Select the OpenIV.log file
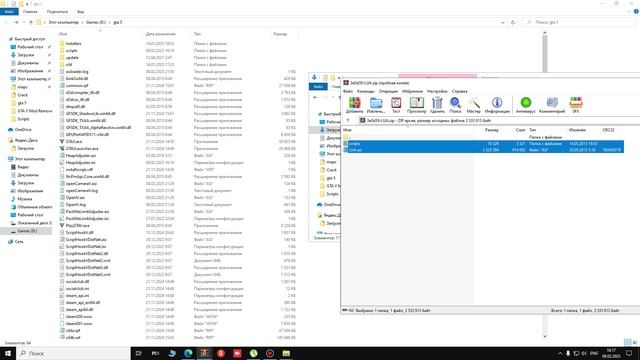Screen dimensions: 640x360 pos(76,204)
